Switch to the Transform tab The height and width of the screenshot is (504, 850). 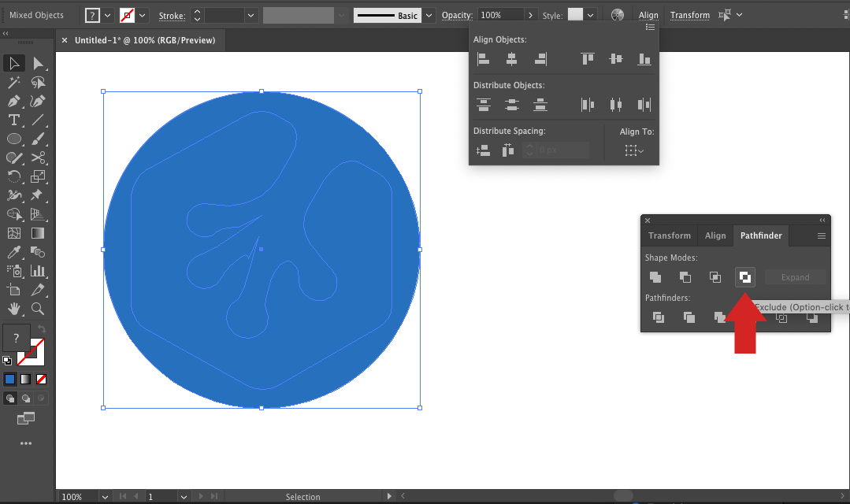[x=670, y=235]
